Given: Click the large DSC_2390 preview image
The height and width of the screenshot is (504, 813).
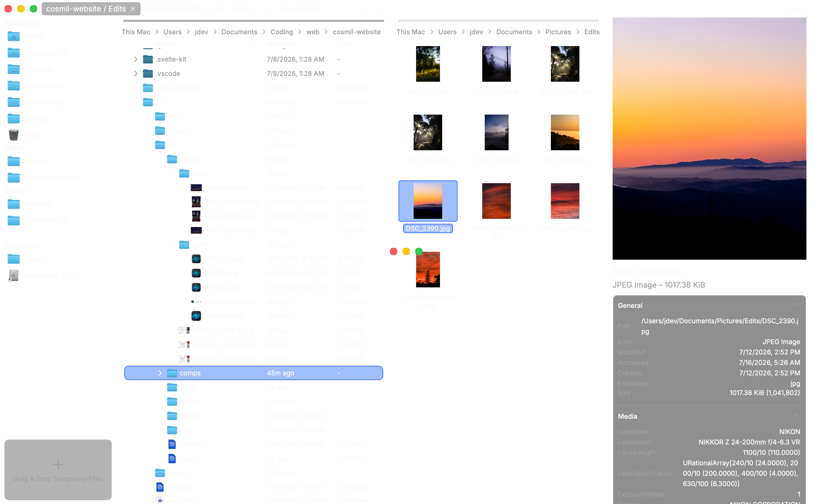Looking at the screenshot, I should point(709,139).
